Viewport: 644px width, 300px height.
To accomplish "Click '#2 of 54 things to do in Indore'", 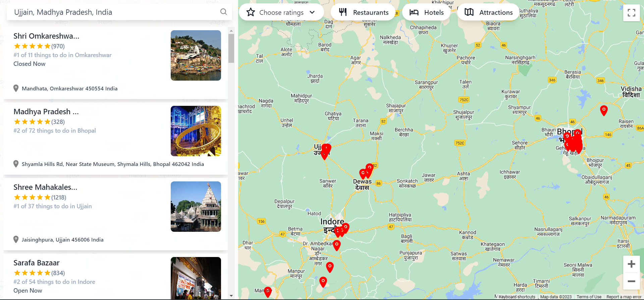I will [x=54, y=282].
